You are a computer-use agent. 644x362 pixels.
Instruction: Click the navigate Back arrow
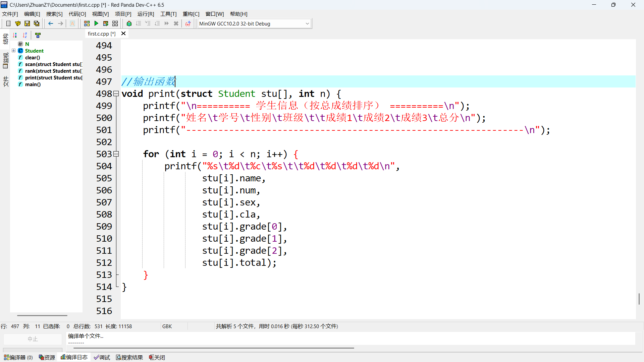pos(51,23)
